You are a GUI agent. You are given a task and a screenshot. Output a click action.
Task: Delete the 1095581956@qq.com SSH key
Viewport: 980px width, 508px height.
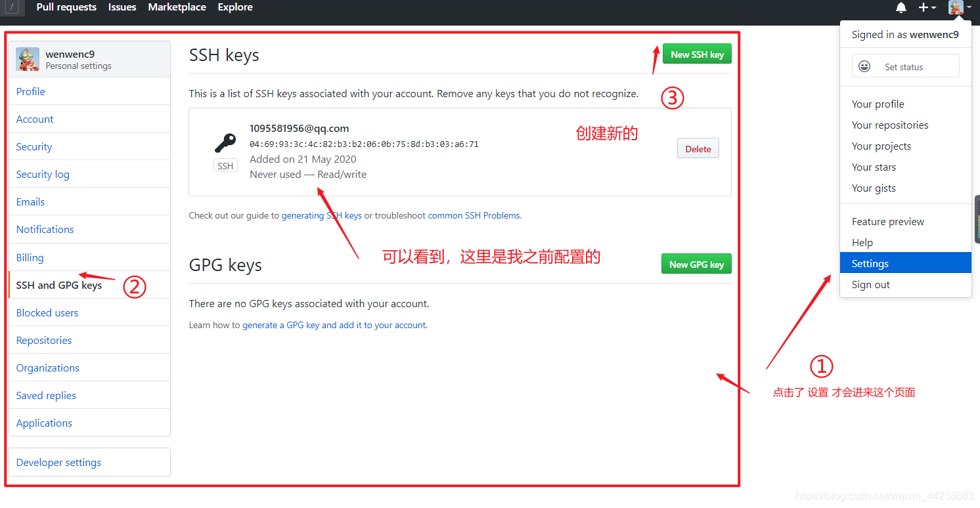(698, 148)
